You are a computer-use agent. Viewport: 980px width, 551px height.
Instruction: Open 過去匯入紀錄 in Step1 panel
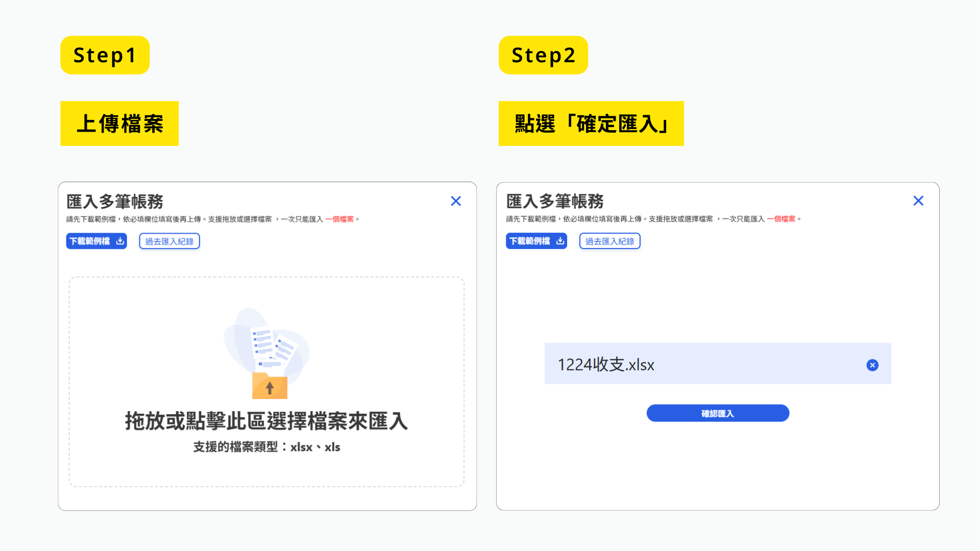pos(169,241)
